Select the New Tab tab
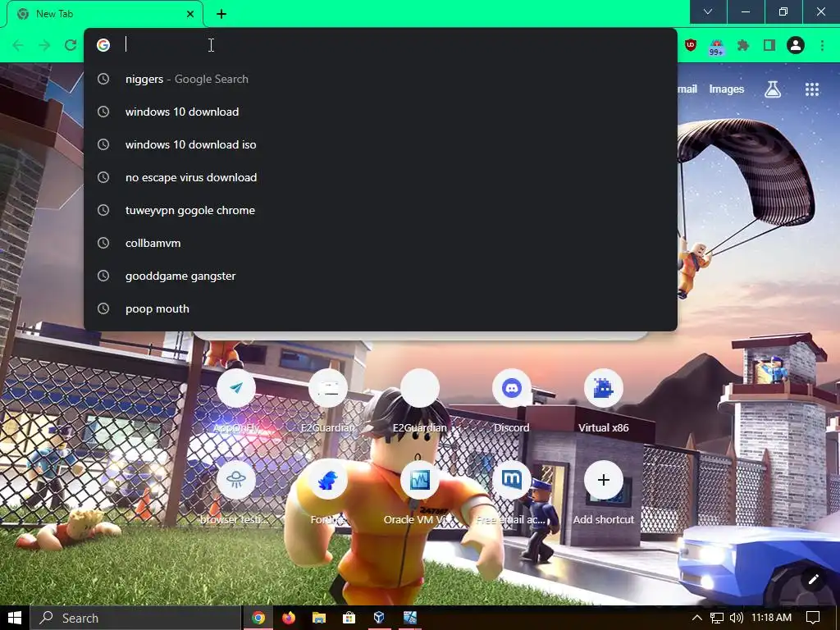840x630 pixels. (x=105, y=14)
